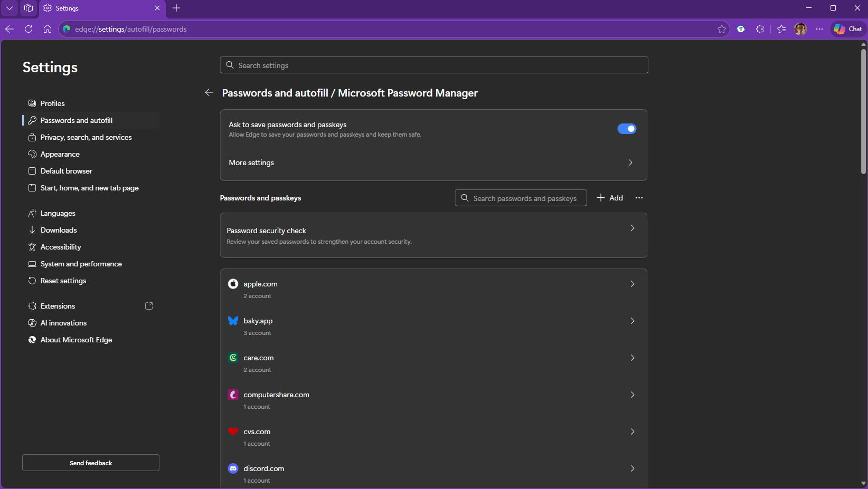Image resolution: width=868 pixels, height=489 pixels.
Task: Open About Microsoft Edge
Action: click(91, 340)
